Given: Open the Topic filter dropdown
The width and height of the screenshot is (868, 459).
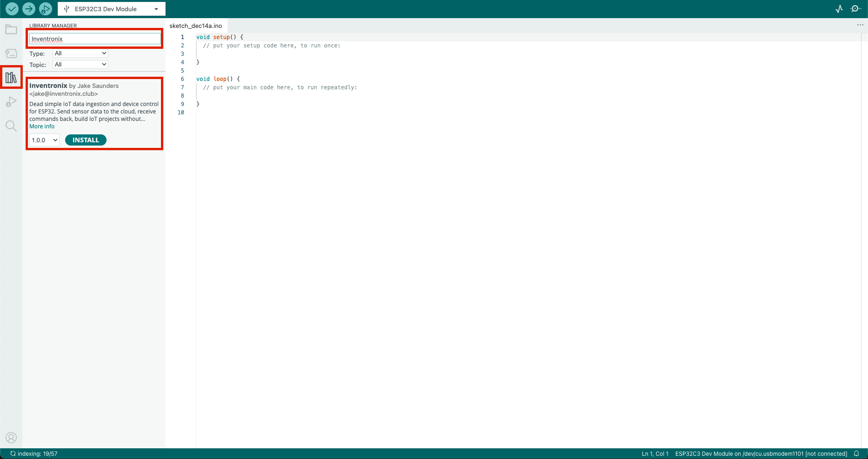Looking at the screenshot, I should click(x=80, y=64).
